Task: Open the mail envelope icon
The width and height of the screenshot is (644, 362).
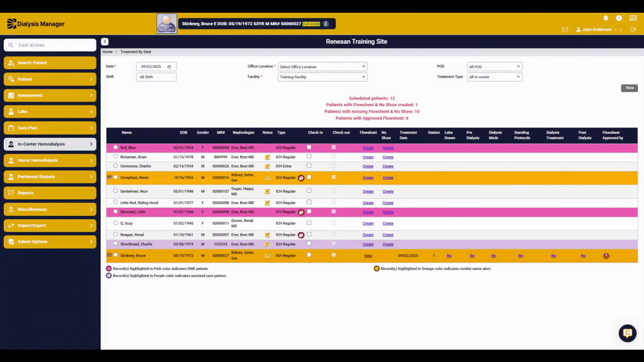Action: [565, 29]
